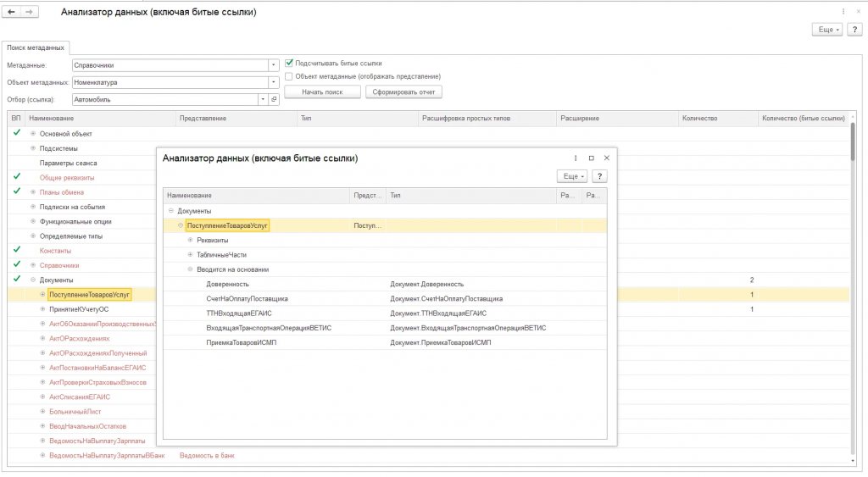868x477 pixels.
Task: Enable Объект метаданных (отображать представление) checkbox
Action: [289, 76]
